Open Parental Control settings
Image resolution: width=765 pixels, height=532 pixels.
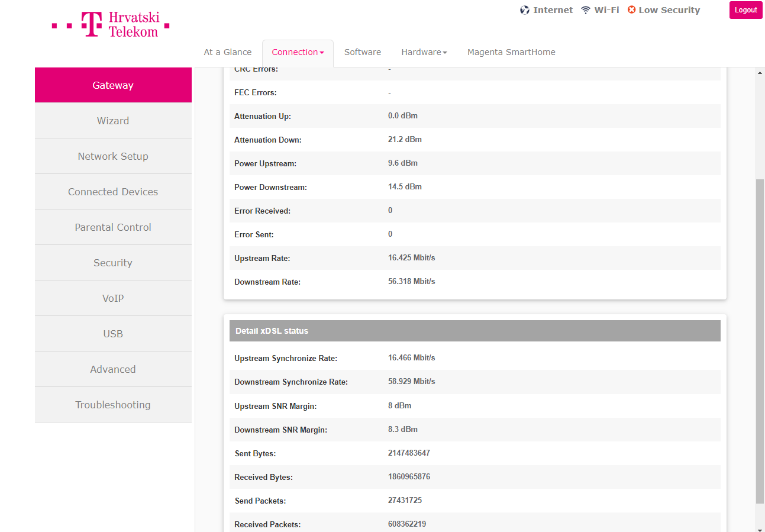click(113, 227)
